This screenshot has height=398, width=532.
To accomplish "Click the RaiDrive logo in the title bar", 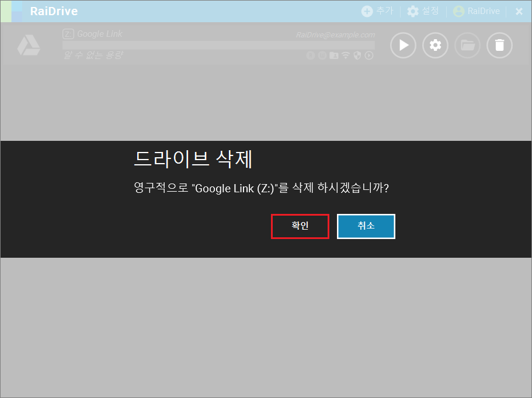I will click(12, 11).
